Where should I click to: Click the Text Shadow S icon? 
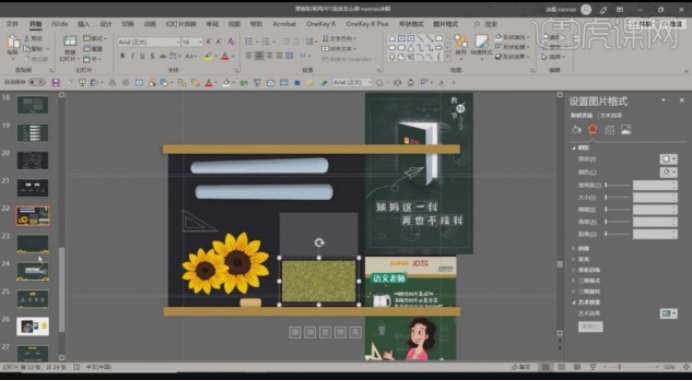click(152, 56)
